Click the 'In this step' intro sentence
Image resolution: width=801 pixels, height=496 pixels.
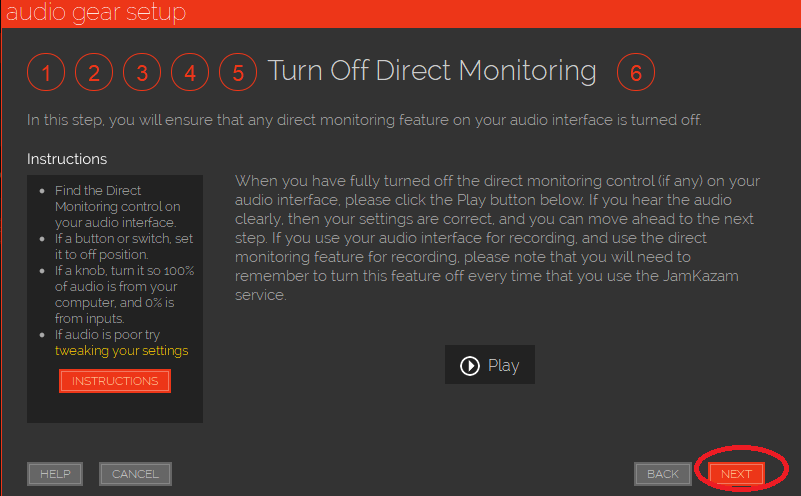(364, 120)
